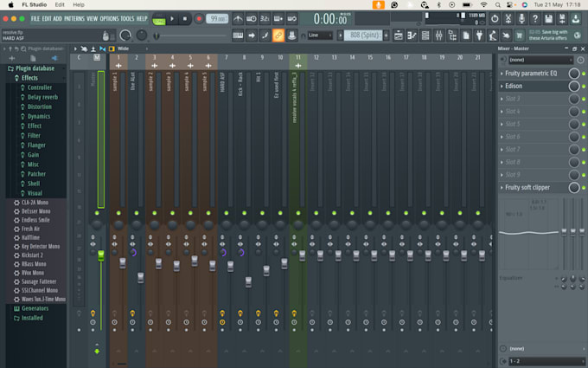Toggle typing keyboard to piano icon
The image size is (588, 368).
tap(238, 36)
